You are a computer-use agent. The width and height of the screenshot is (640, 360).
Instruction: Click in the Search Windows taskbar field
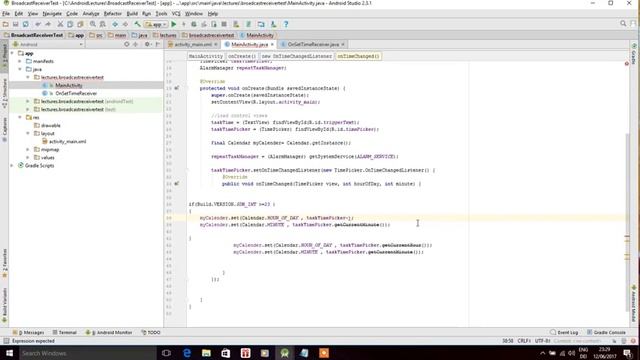[87, 353]
